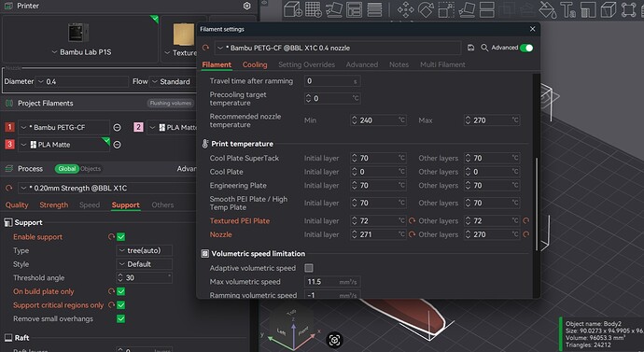Enable Adaptive volumetric speed checkbox
The width and height of the screenshot is (644, 352).
click(309, 268)
